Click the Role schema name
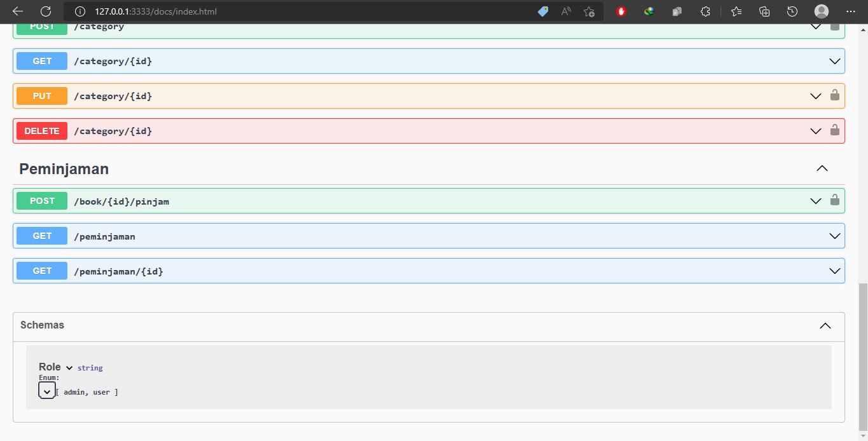868x441 pixels. coord(50,367)
